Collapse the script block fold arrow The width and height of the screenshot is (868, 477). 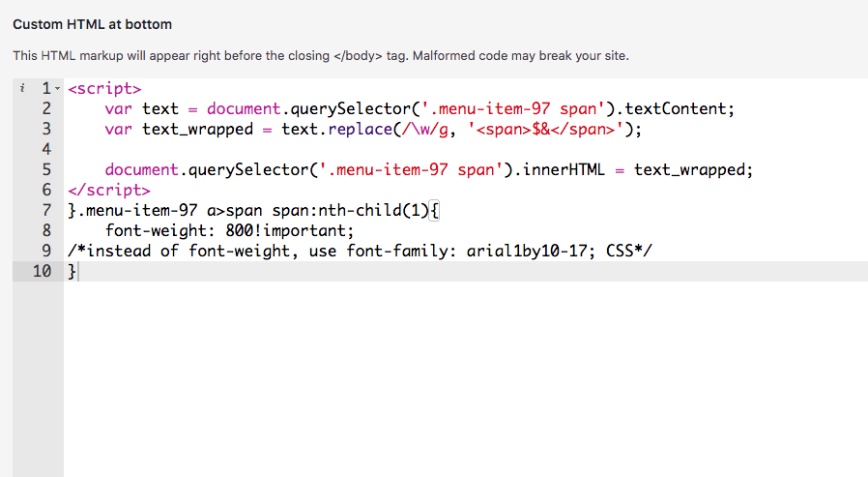coord(58,89)
